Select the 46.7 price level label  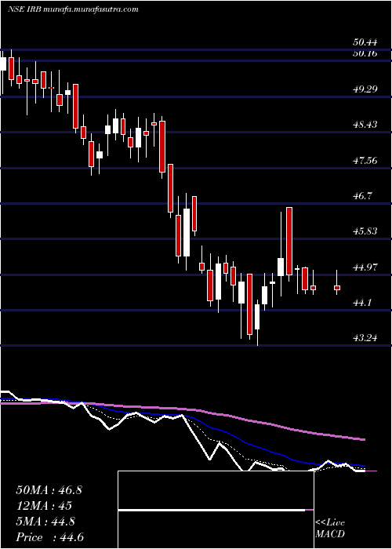pyautogui.click(x=362, y=196)
